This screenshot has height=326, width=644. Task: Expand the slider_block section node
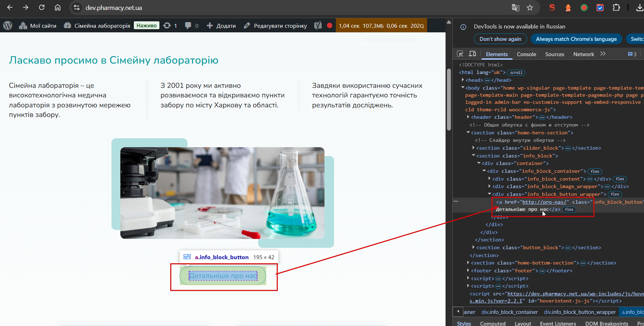[x=473, y=148]
